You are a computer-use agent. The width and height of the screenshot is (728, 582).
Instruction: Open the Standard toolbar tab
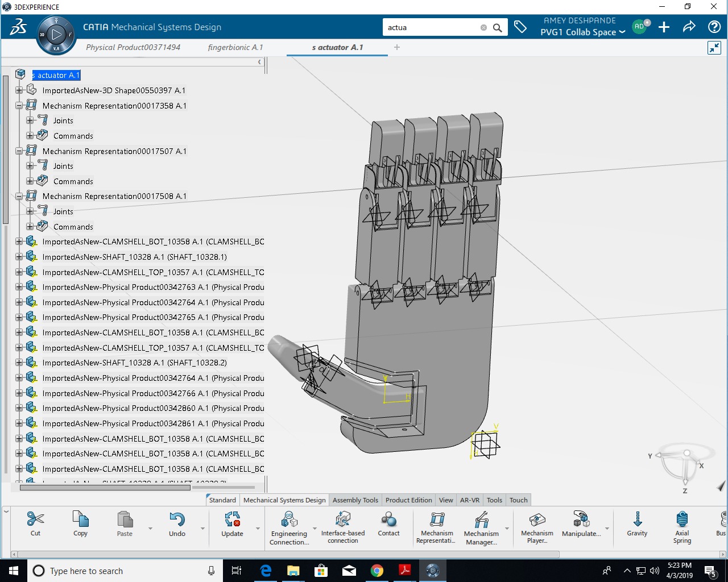pos(222,500)
